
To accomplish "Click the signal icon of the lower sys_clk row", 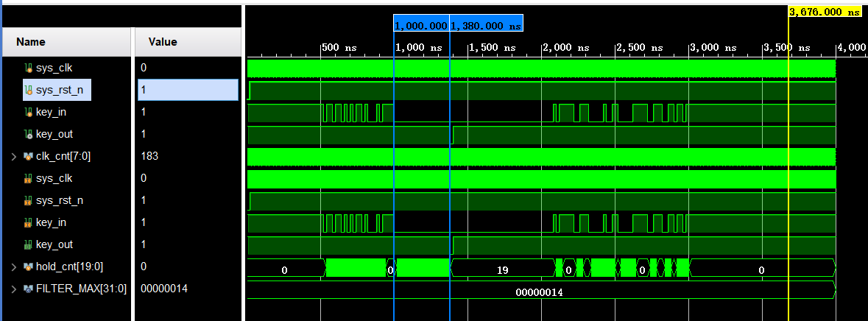I will [29, 178].
